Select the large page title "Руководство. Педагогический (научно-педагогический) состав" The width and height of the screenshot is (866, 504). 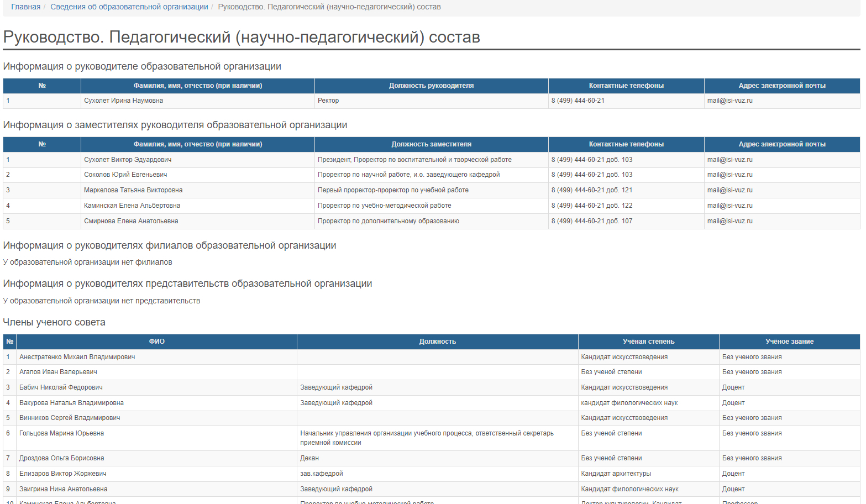(242, 37)
